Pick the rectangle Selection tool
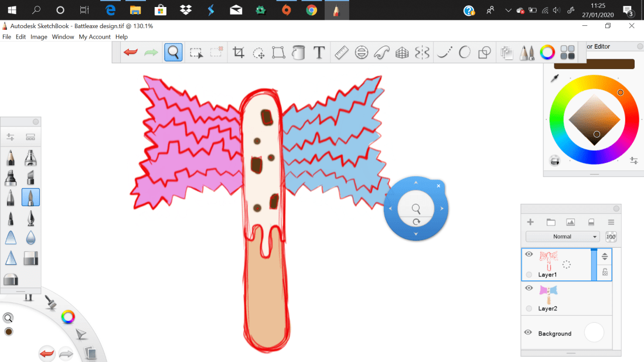The width and height of the screenshot is (644, 362). tap(196, 53)
